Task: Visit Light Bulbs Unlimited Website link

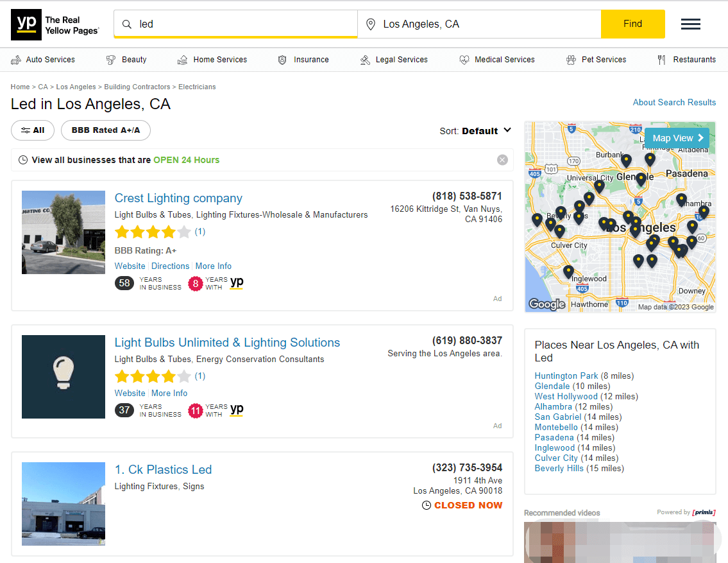Action: point(130,394)
